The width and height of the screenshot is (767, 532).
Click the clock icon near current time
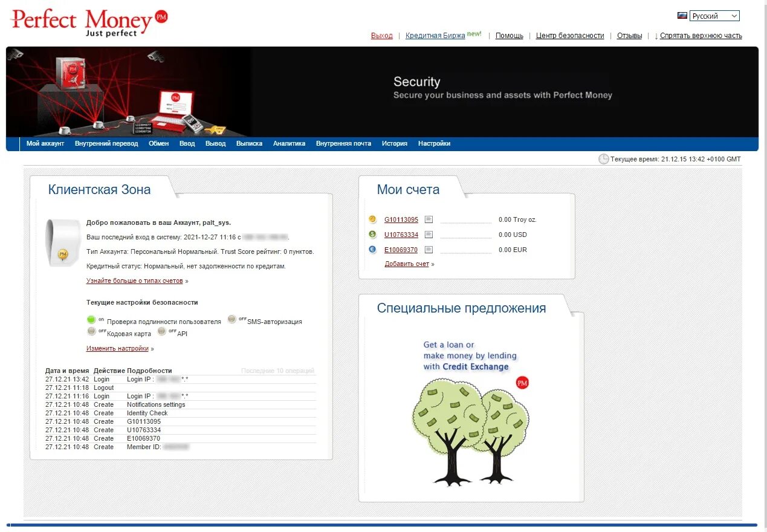pos(604,159)
